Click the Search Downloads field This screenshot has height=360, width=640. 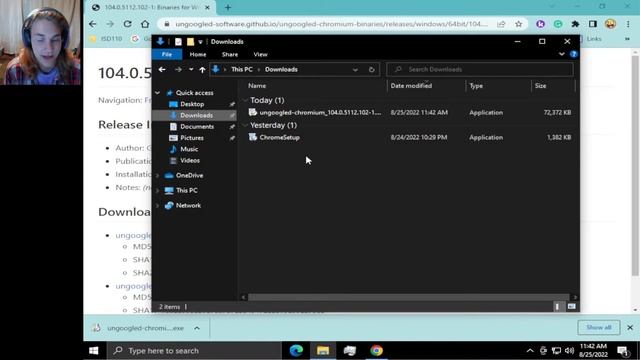point(480,69)
